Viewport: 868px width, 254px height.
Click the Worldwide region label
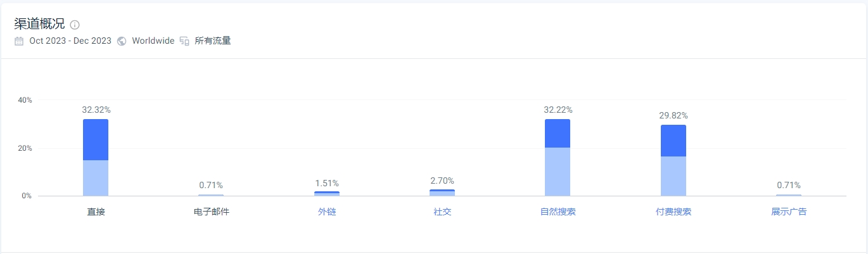(153, 41)
